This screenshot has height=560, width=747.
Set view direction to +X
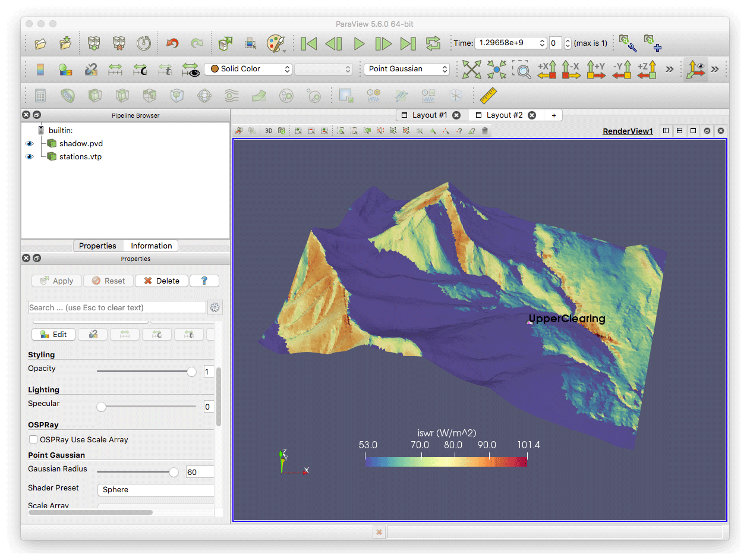546,69
